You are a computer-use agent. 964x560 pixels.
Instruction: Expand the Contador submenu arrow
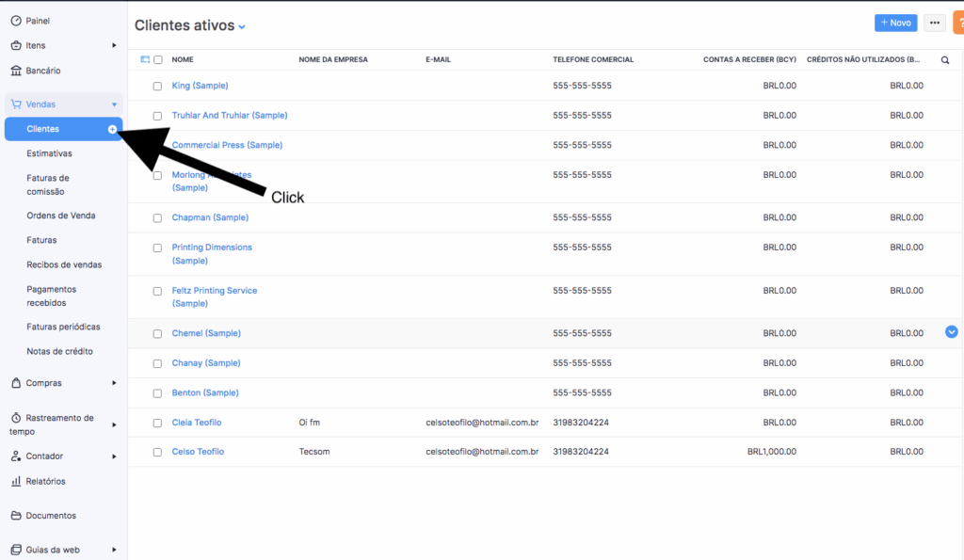point(114,456)
